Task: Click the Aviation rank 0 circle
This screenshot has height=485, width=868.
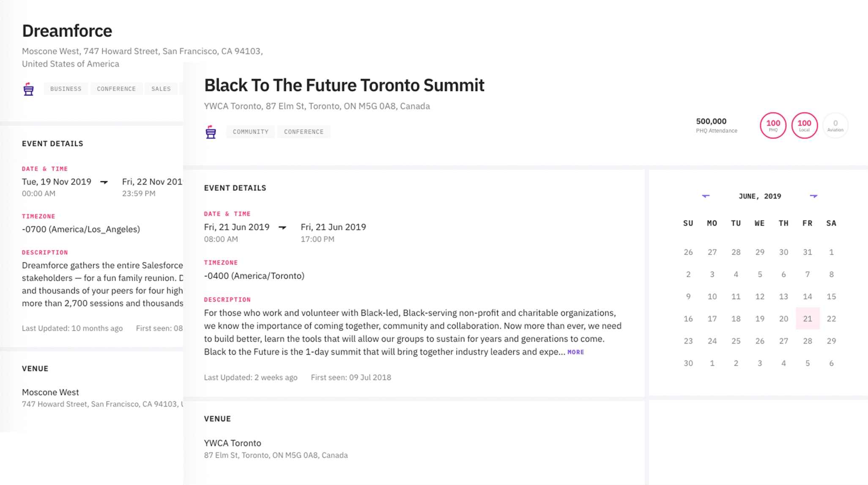Action: point(835,125)
